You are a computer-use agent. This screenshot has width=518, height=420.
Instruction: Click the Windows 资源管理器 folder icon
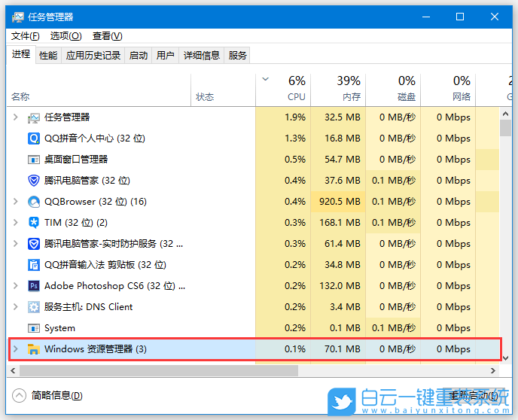click(34, 349)
